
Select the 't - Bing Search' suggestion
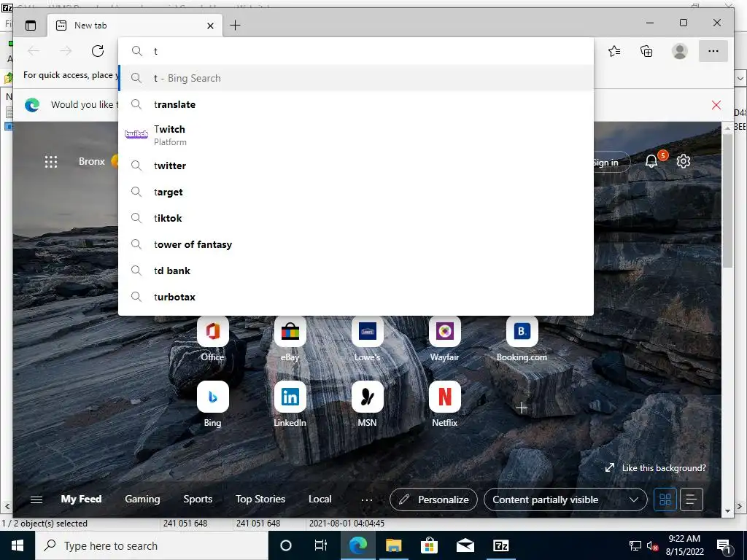coord(356,78)
